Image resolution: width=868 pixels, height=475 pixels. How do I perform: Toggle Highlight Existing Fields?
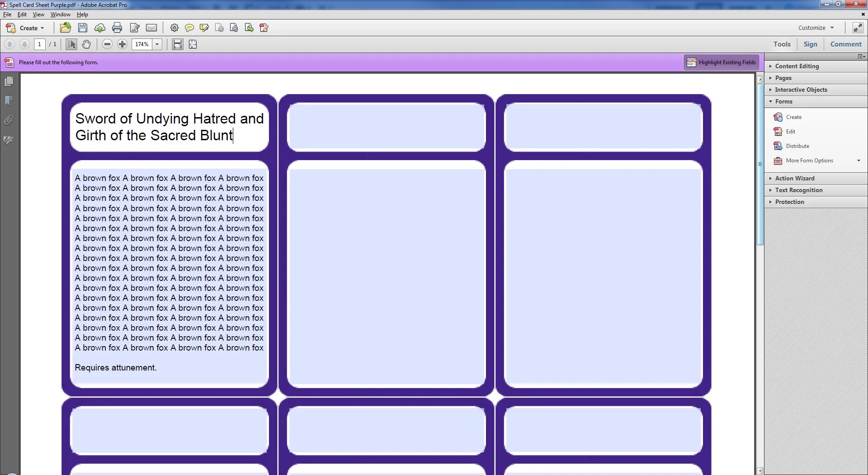click(722, 62)
